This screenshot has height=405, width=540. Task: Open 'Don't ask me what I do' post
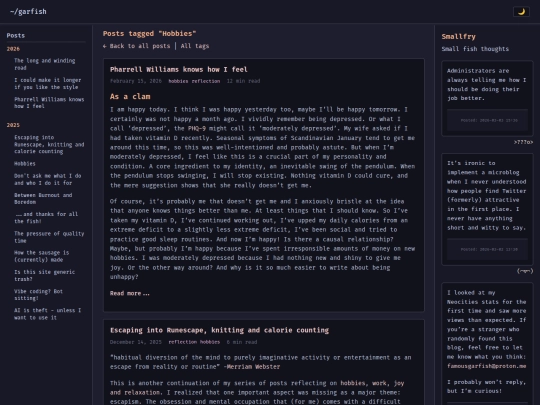pos(48,179)
